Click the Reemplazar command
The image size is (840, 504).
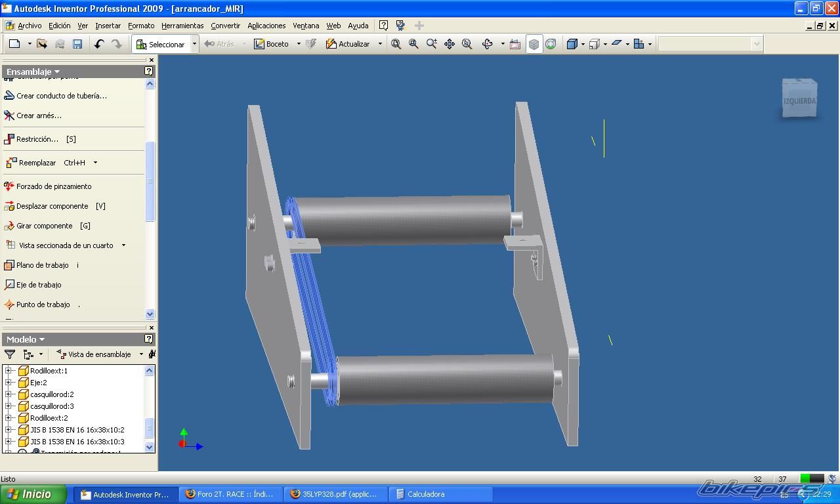pyautogui.click(x=37, y=163)
